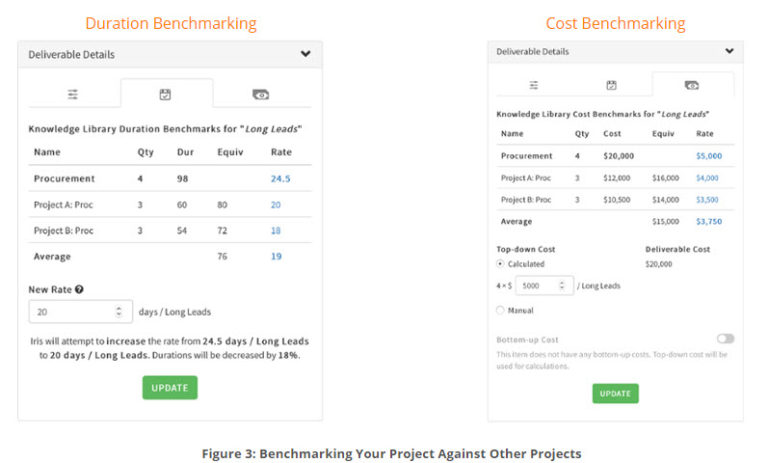Select the Calculated radio option

coord(501,264)
